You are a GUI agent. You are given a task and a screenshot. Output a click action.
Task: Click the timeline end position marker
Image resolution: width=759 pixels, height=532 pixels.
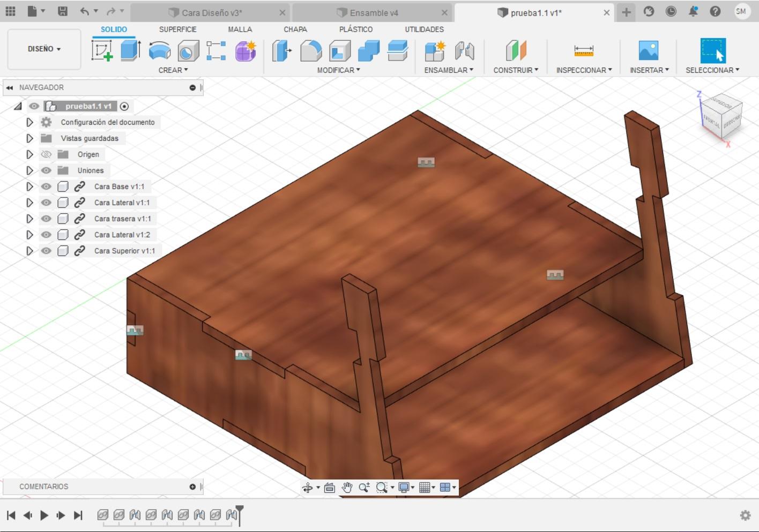point(240,509)
